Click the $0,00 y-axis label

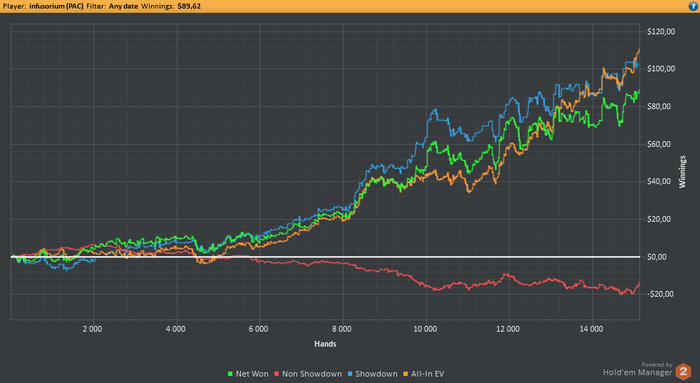[657, 257]
